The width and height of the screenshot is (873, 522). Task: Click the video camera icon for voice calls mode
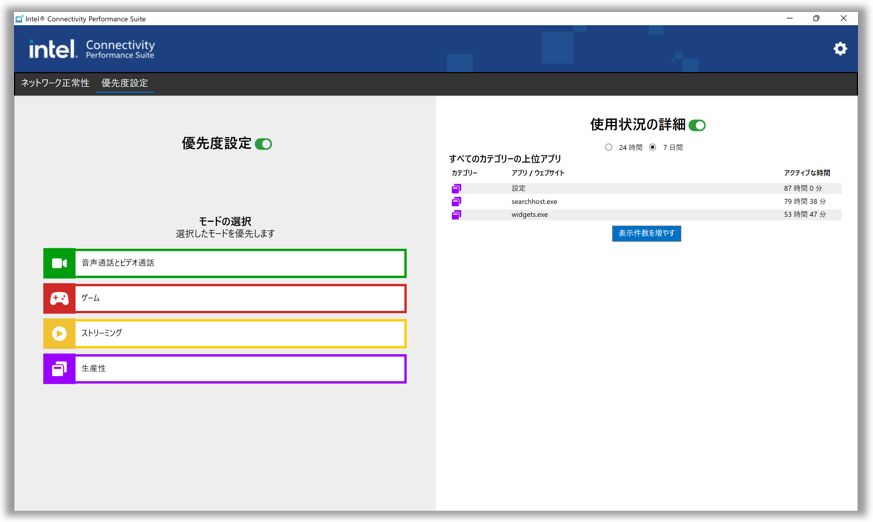coord(59,263)
